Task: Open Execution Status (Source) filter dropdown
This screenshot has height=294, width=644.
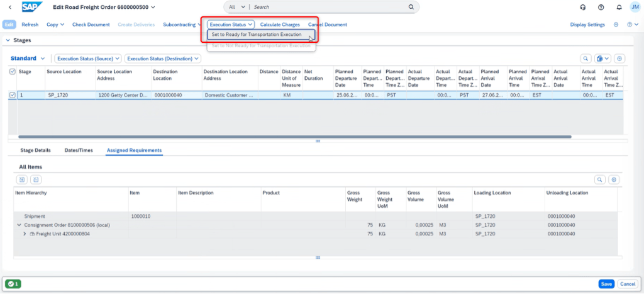Action: 88,59
